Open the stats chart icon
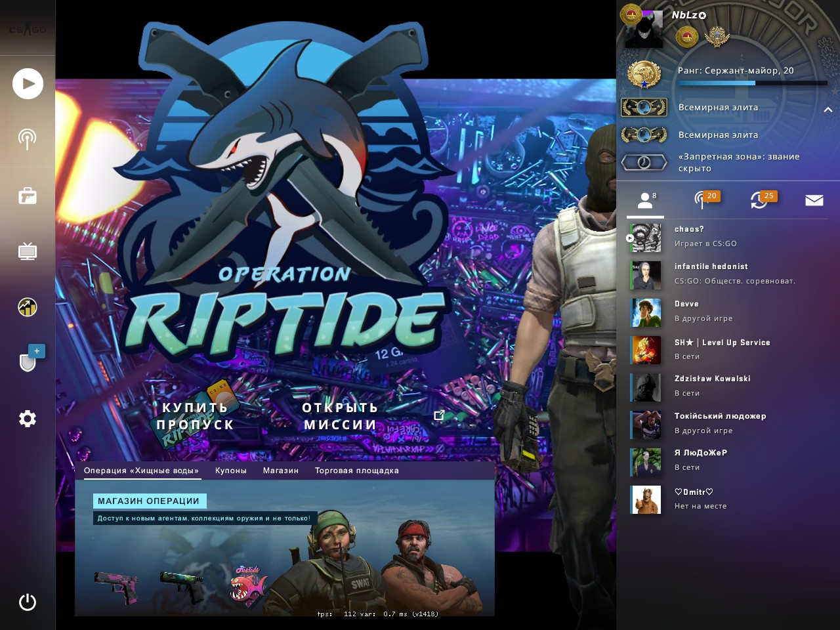Screen dimensions: 840x630 [x=28, y=307]
